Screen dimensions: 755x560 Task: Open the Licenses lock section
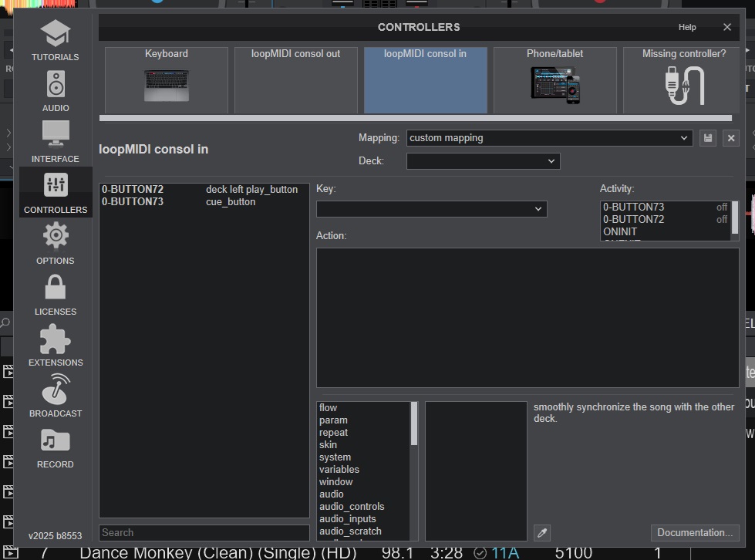coord(56,295)
